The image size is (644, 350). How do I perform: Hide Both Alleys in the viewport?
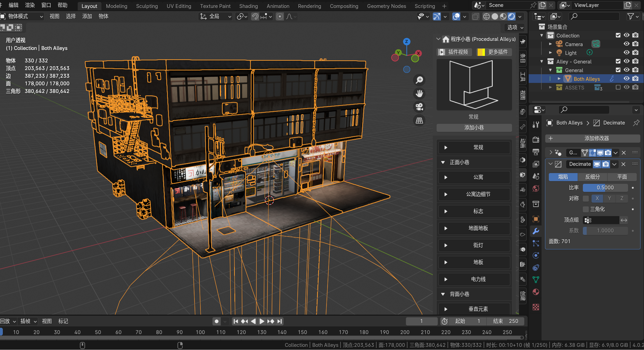coord(627,78)
